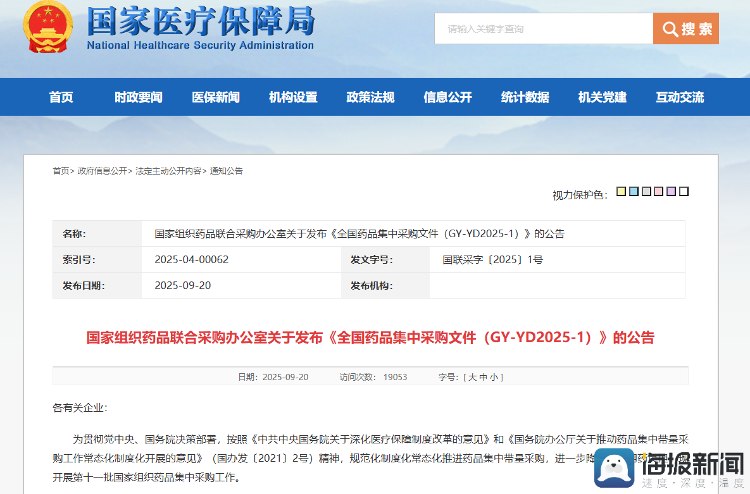Navigate to 统计数据 section
750x494 pixels.
coord(525,97)
